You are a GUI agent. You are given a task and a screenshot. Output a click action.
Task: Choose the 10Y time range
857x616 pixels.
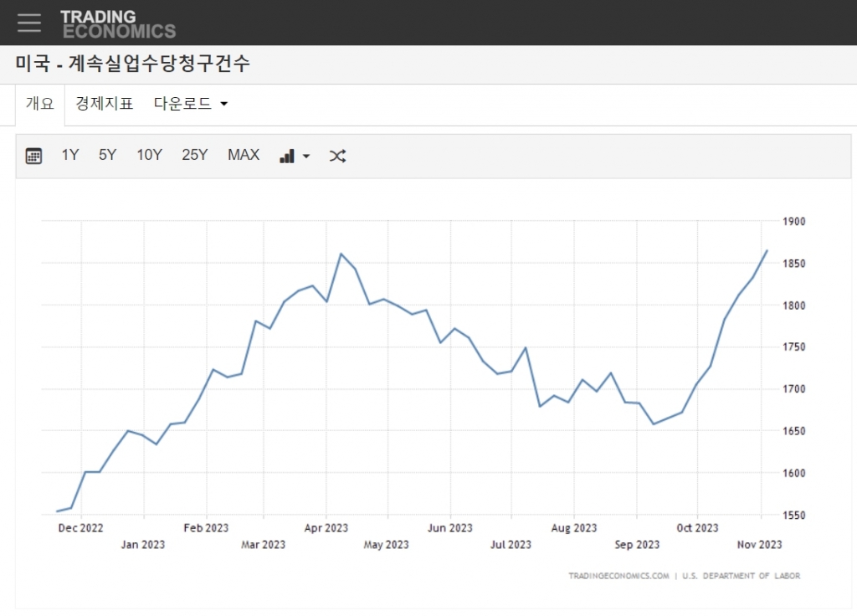(x=149, y=155)
